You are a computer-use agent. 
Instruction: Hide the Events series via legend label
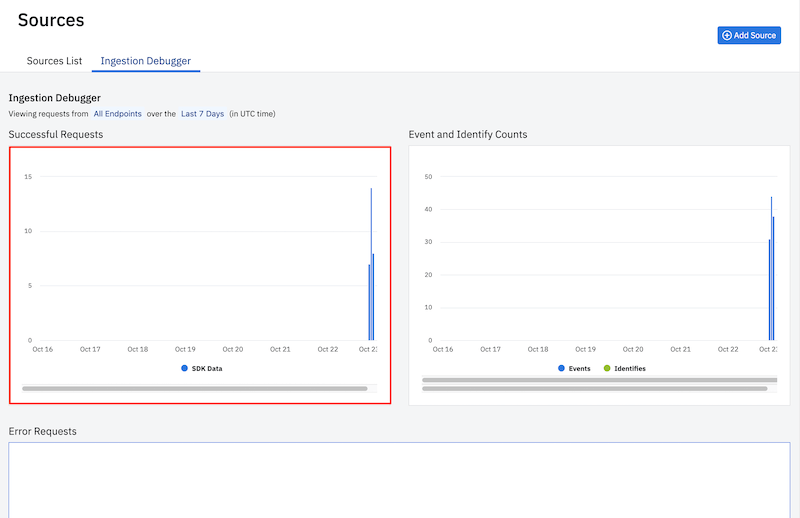click(580, 369)
